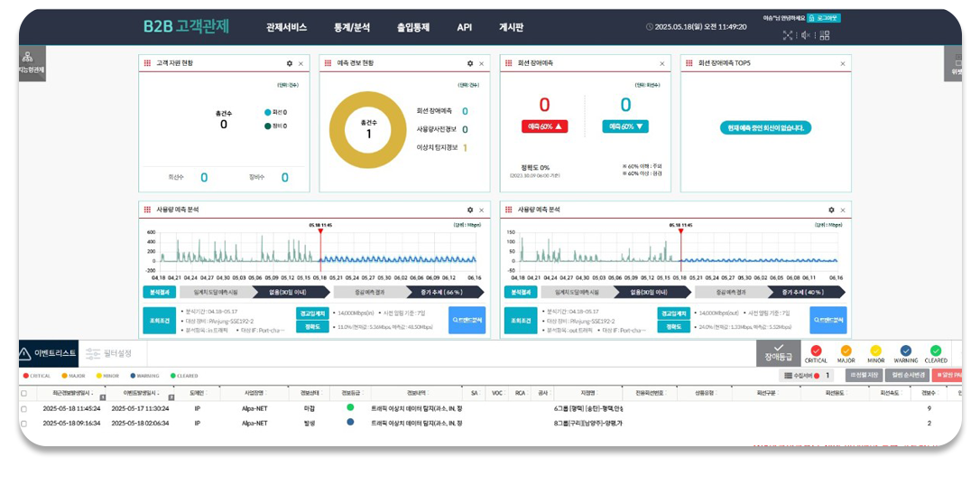Click the 장애등급 checkmark button
This screenshot has height=495, width=980.
point(778,353)
